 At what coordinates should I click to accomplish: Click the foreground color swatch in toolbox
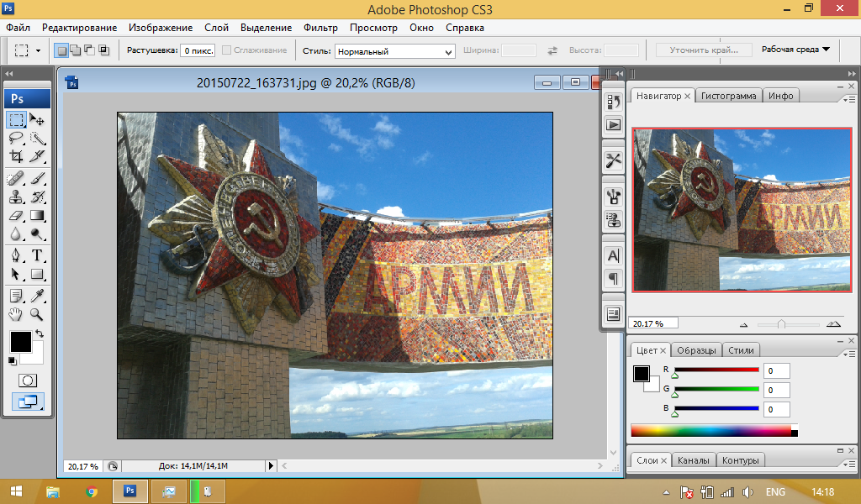[x=21, y=342]
